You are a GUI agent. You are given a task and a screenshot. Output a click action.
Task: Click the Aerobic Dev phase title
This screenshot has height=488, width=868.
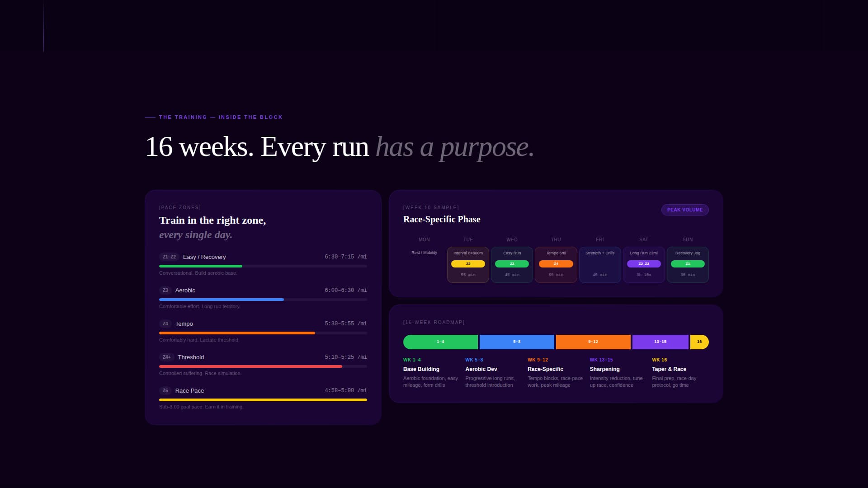point(481,369)
